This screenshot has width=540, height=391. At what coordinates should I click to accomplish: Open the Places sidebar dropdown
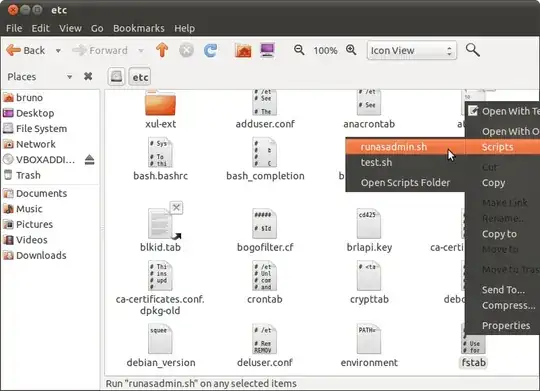(x=70, y=77)
